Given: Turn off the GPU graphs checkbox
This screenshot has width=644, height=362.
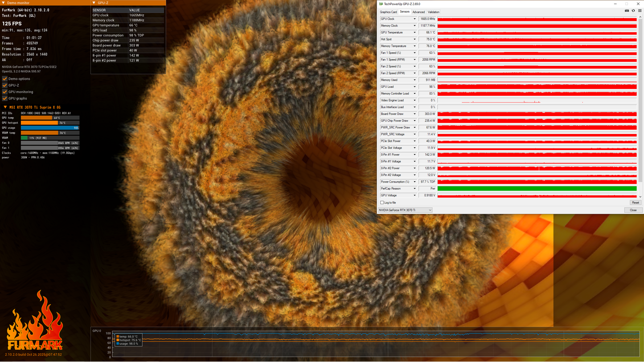Looking at the screenshot, I should (5, 98).
